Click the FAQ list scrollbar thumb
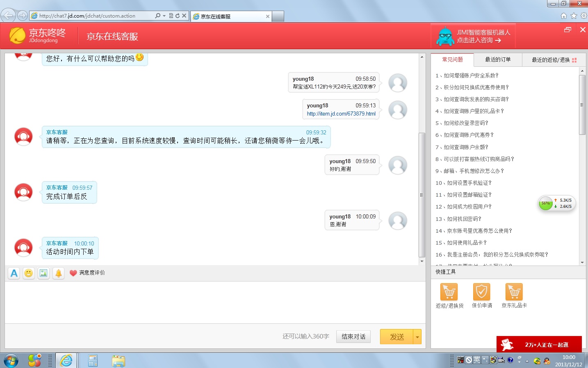The height and width of the screenshot is (368, 588). coord(582,105)
